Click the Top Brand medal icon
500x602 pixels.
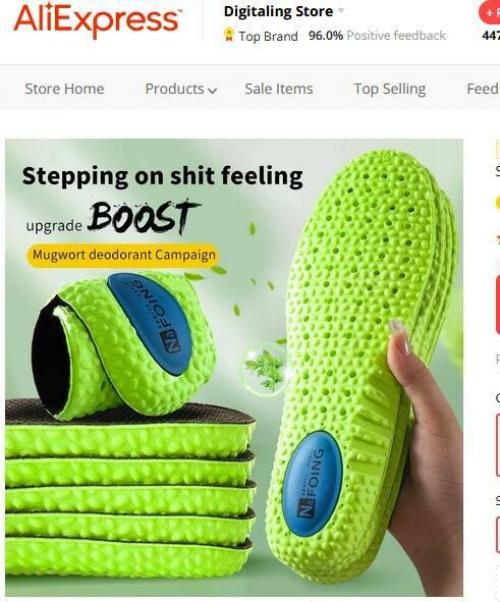pyautogui.click(x=229, y=35)
